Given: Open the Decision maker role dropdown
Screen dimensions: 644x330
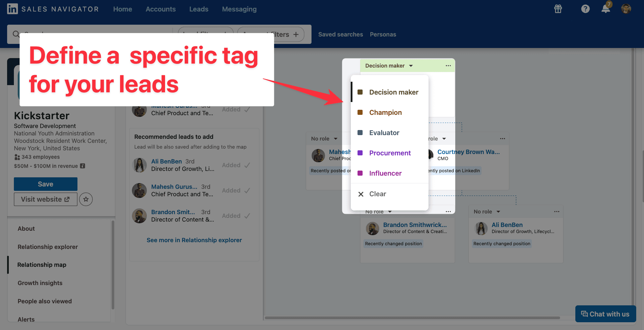Looking at the screenshot, I should [x=389, y=66].
